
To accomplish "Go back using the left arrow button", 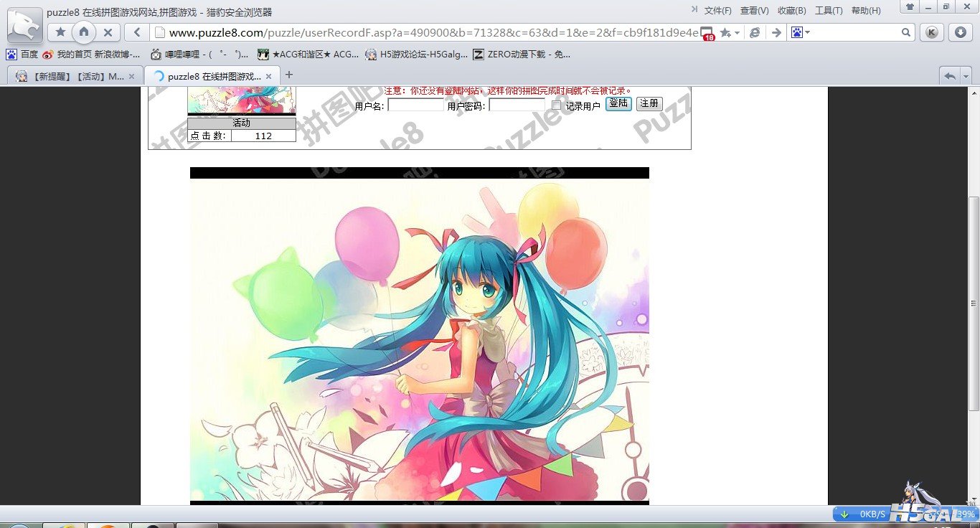I will coord(136,32).
